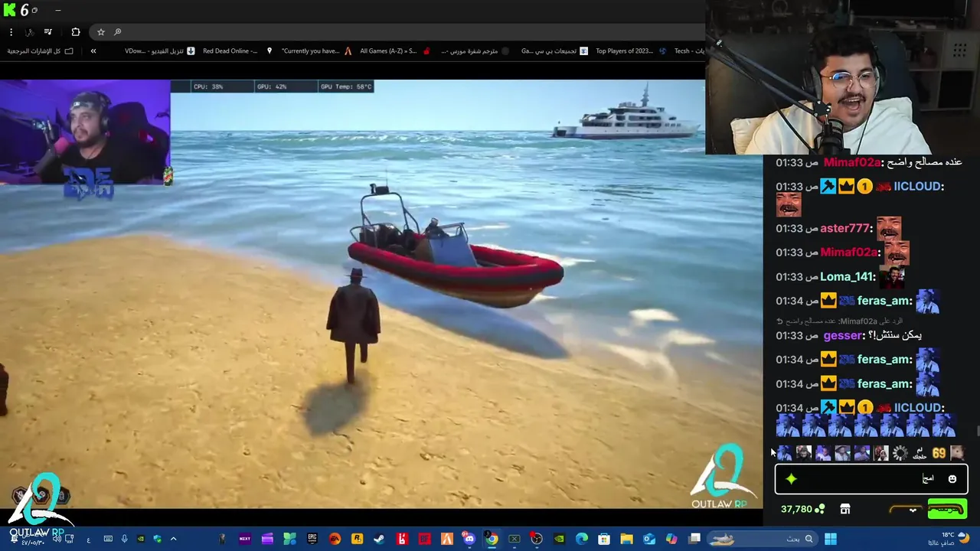Click the streamer webcam overlay top right
The image size is (980, 551).
pos(842,77)
